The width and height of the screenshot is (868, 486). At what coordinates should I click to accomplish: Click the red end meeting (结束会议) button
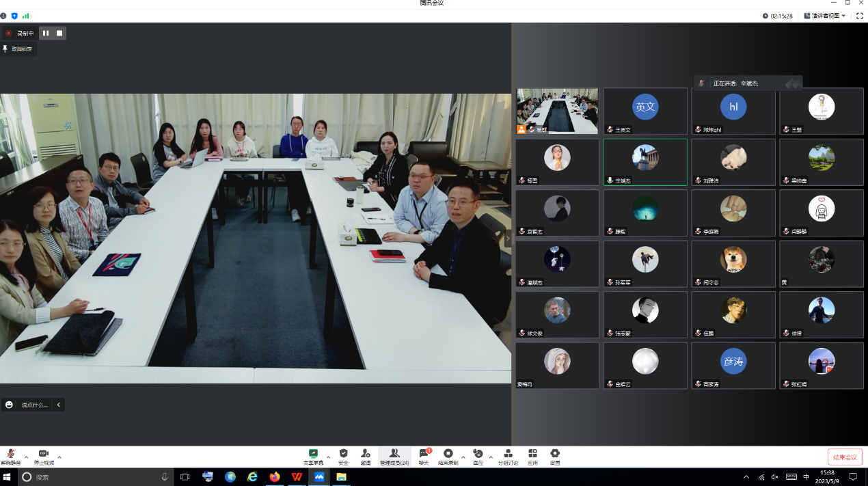point(845,457)
